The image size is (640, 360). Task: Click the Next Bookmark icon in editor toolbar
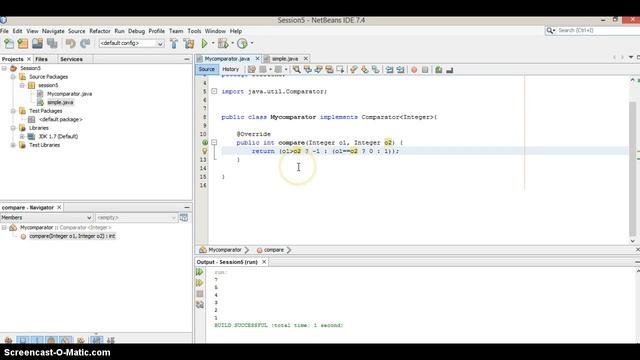tap(364, 70)
